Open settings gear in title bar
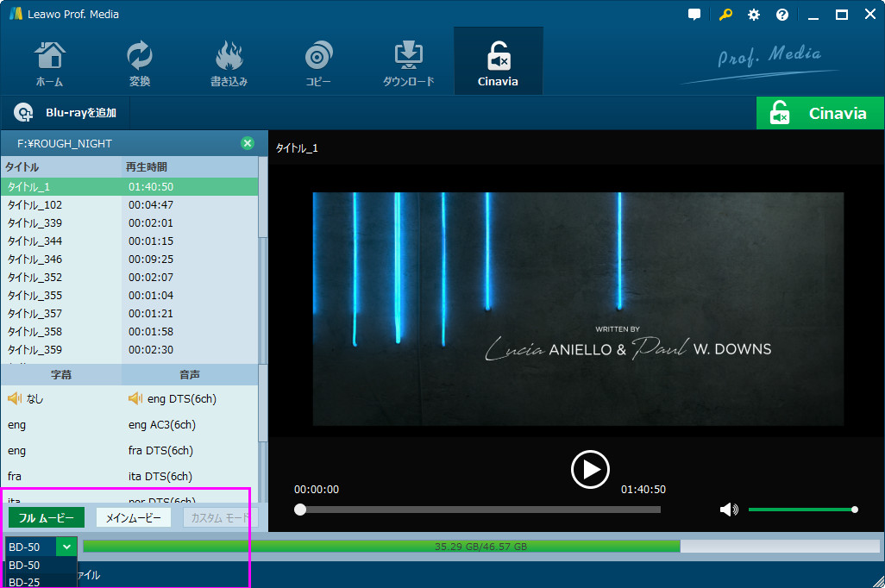 tap(754, 15)
